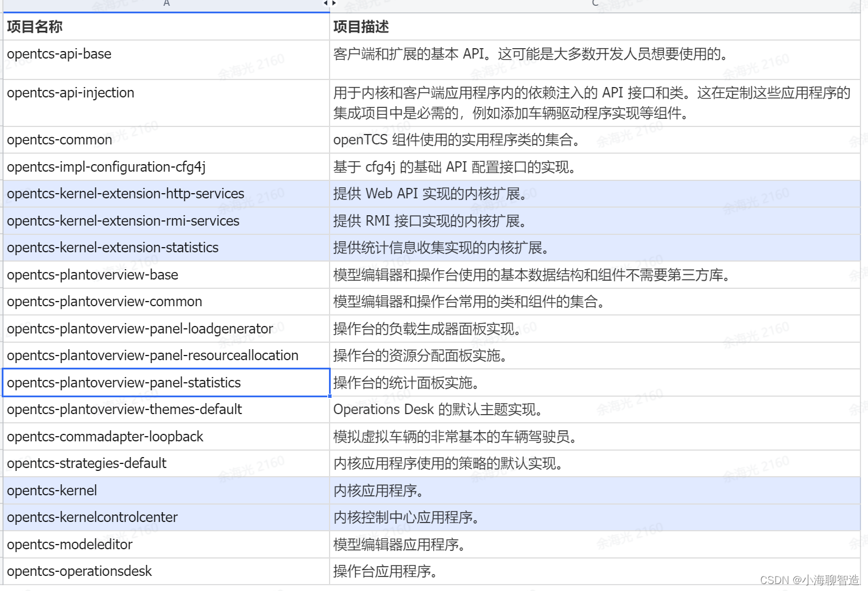This screenshot has width=868, height=591.
Task: Click cell opentcs-plantoverview-common
Action: [166, 302]
